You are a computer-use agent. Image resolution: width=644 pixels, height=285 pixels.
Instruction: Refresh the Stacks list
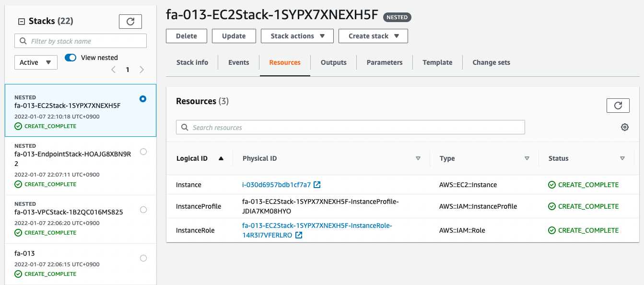click(130, 22)
